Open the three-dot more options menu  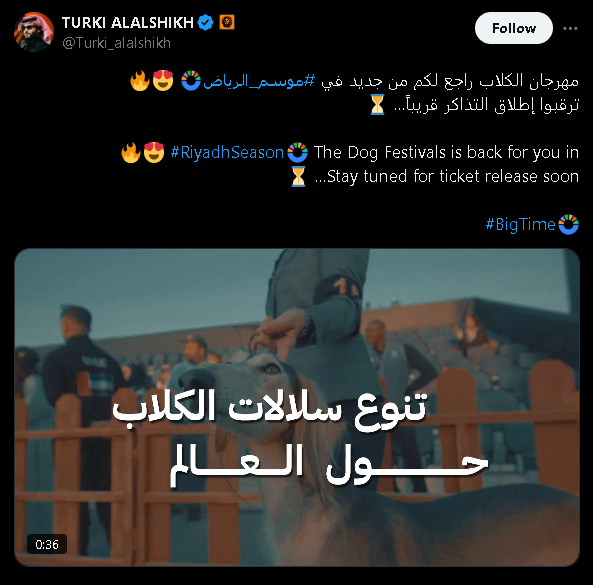coord(570,28)
